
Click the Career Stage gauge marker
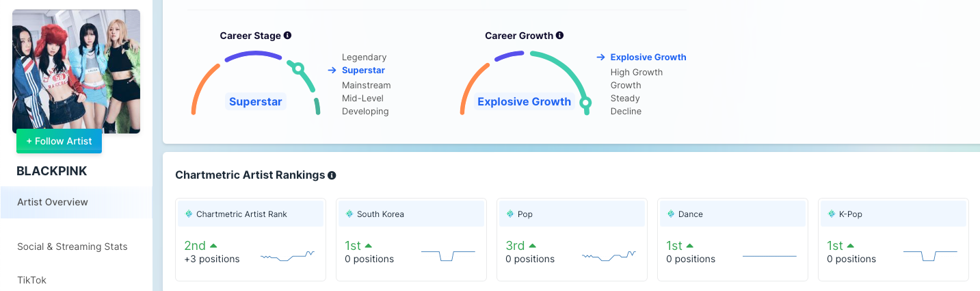(297, 68)
